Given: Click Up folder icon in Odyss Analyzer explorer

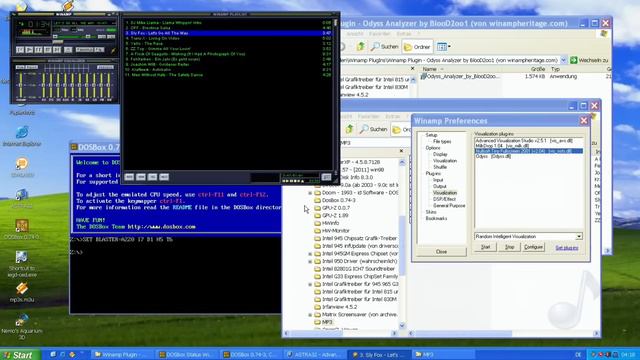Looking at the screenshot, I should point(360,47).
